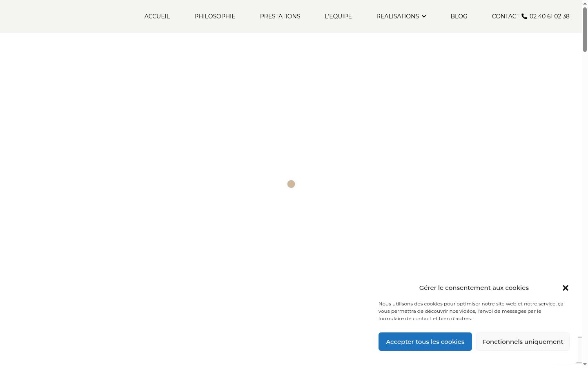Go to the PHILOSOPHIE page
Screen dimensions: 588x368
click(215, 16)
